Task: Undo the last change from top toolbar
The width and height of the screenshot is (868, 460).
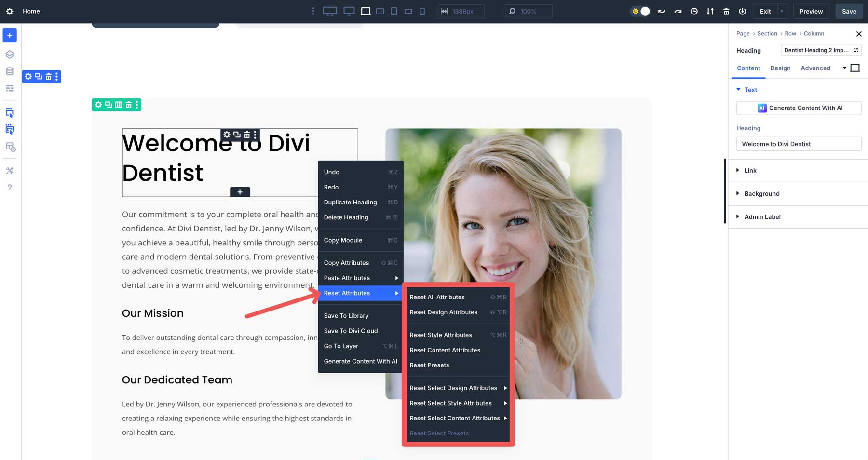Action: (662, 11)
